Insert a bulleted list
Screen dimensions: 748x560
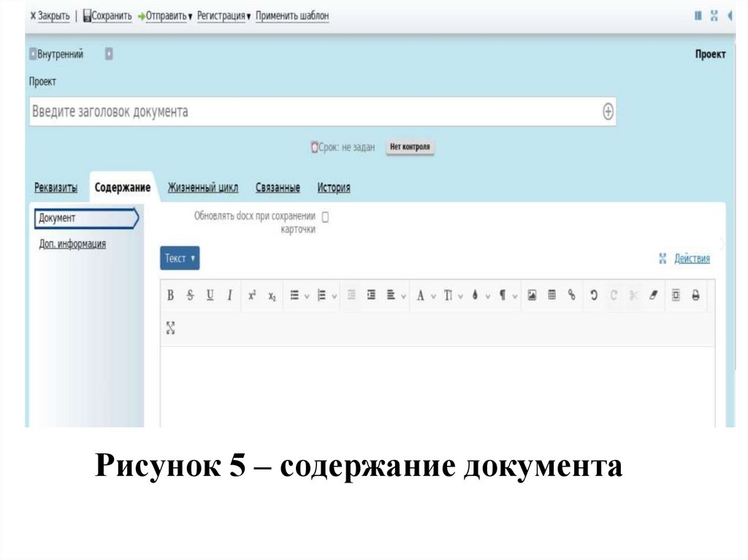click(x=294, y=295)
